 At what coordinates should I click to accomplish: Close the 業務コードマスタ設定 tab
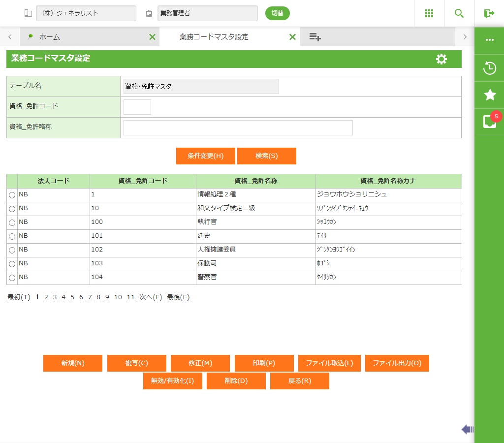(x=292, y=37)
